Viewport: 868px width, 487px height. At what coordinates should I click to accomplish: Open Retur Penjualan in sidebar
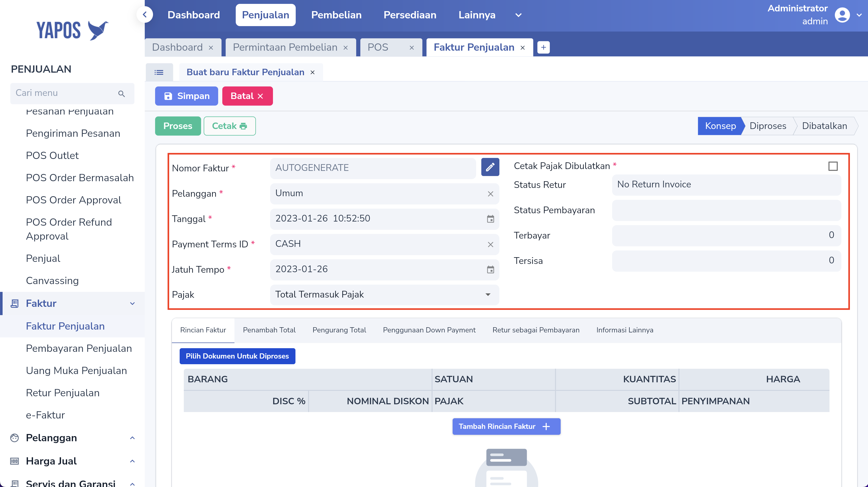coord(63,393)
